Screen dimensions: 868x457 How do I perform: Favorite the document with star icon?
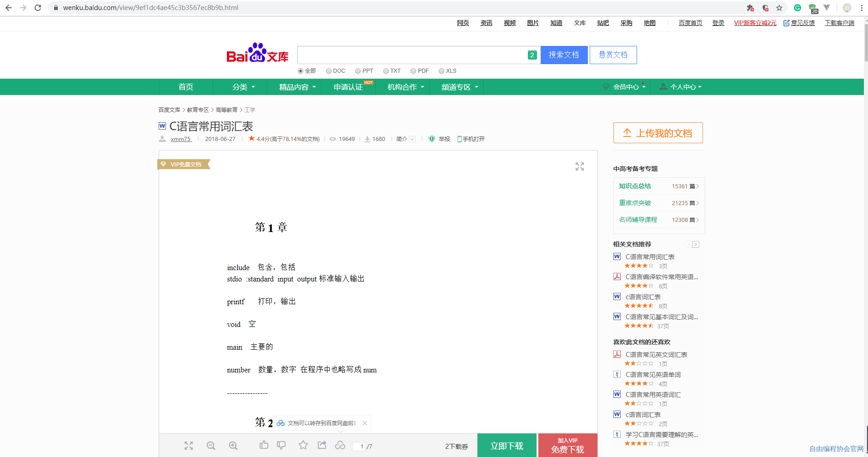pos(303,445)
